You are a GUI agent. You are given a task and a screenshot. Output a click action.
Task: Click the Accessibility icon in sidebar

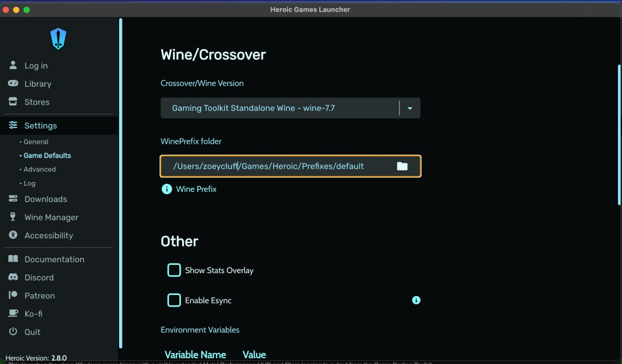(13, 235)
